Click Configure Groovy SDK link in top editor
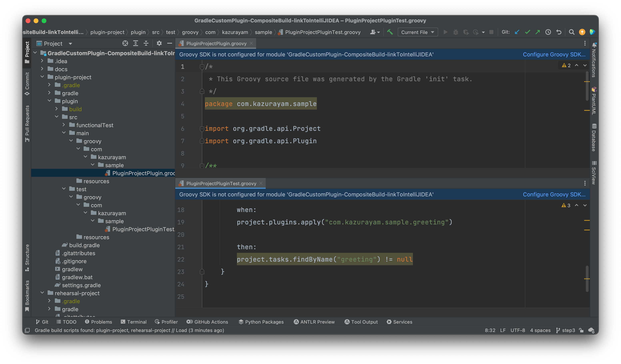This screenshot has width=621, height=364. [554, 54]
